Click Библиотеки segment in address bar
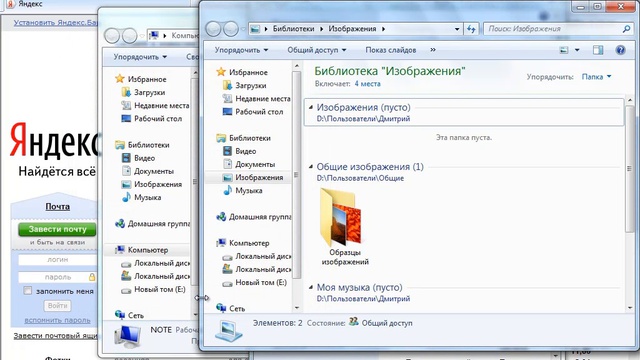640x360 pixels. coord(293,29)
